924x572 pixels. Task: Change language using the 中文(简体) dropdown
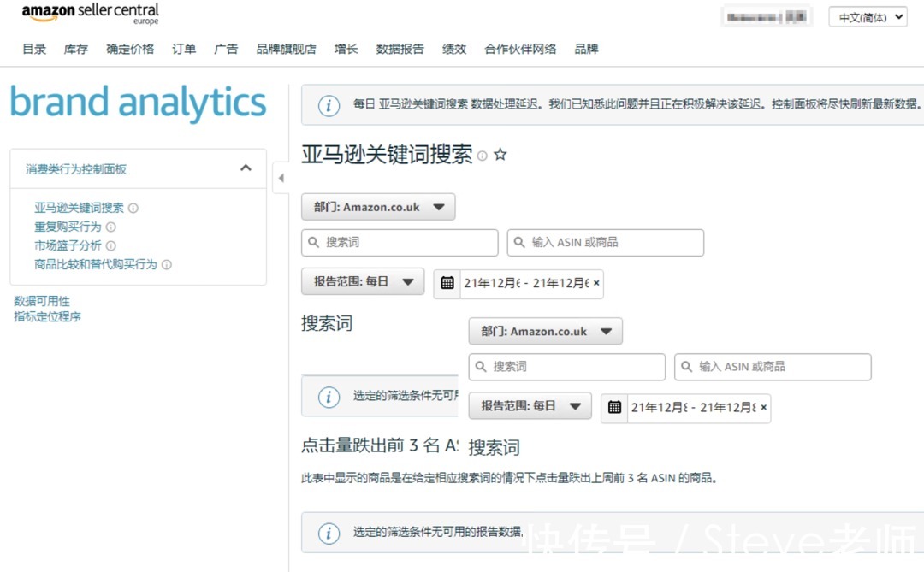[x=867, y=16]
